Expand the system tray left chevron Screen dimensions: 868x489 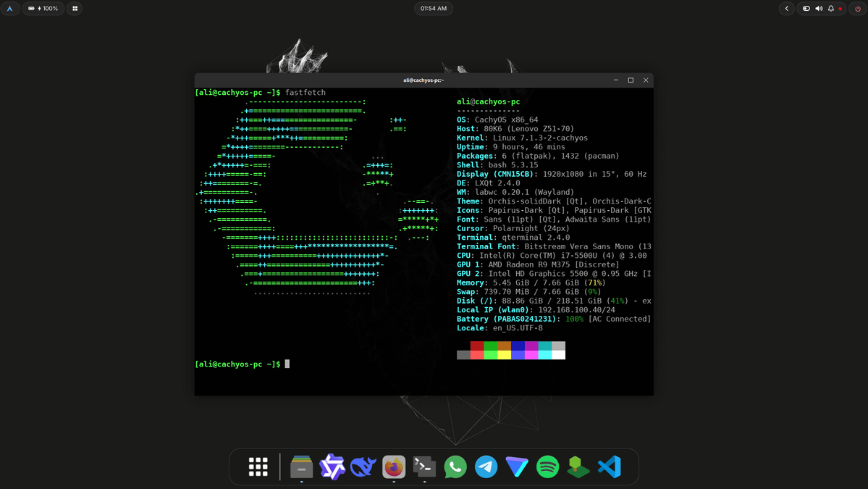pyautogui.click(x=787, y=8)
